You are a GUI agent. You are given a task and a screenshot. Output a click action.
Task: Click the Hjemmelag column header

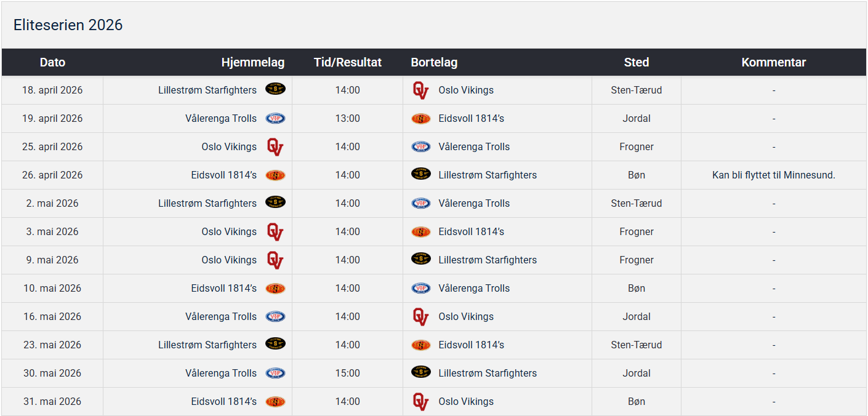252,62
